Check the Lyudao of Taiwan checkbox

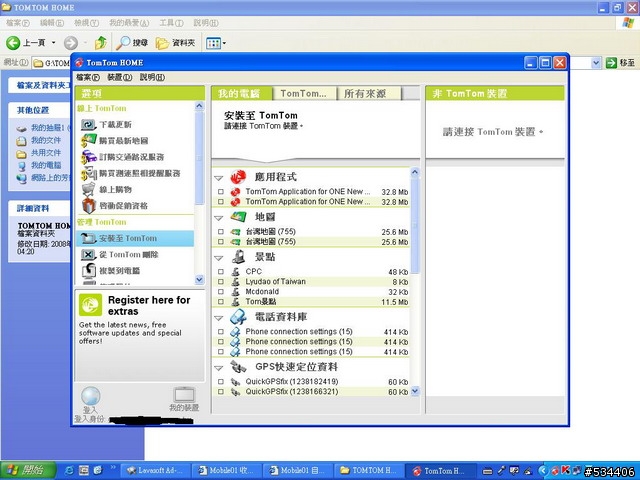click(x=221, y=282)
